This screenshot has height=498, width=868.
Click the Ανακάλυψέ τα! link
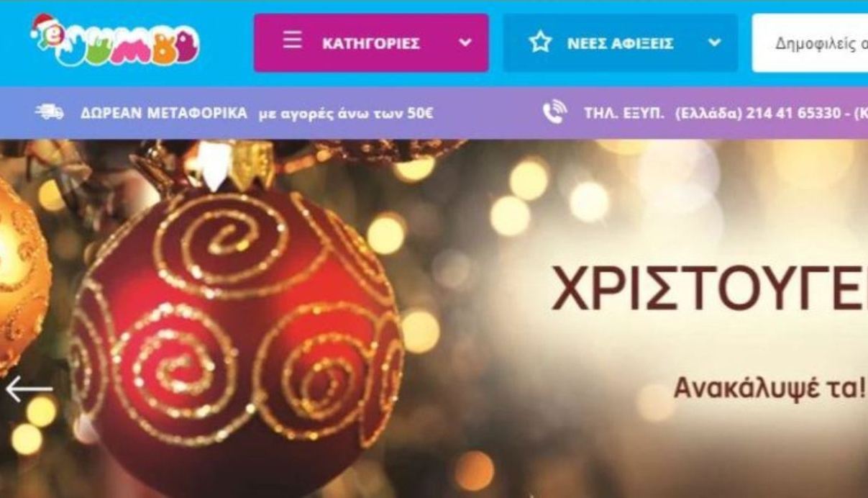769,388
